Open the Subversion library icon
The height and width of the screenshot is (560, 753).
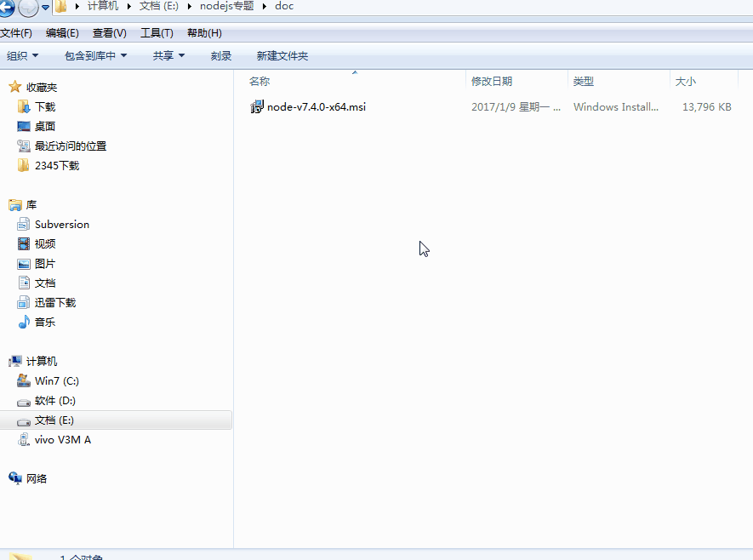[24, 225]
